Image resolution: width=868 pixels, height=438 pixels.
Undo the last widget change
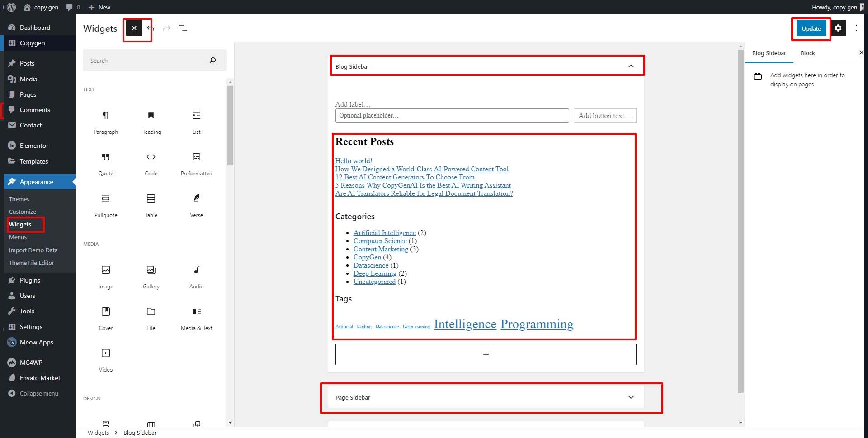[x=151, y=28]
